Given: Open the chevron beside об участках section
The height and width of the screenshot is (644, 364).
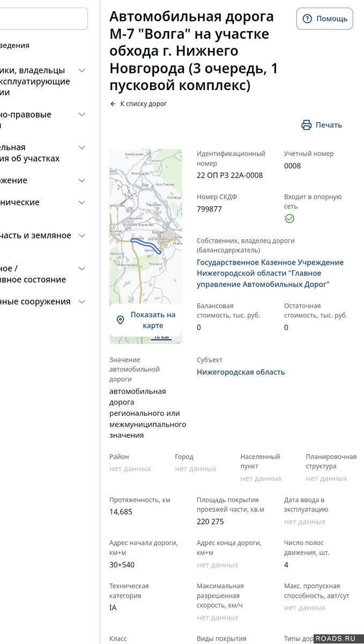Looking at the screenshot, I should coord(82,148).
